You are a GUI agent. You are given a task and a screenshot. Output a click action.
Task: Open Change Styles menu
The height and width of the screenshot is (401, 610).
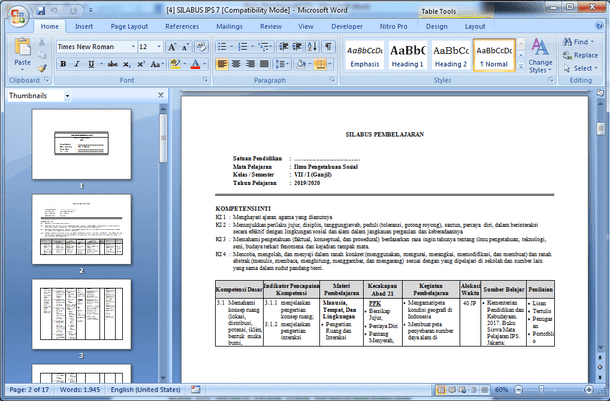[x=540, y=56]
